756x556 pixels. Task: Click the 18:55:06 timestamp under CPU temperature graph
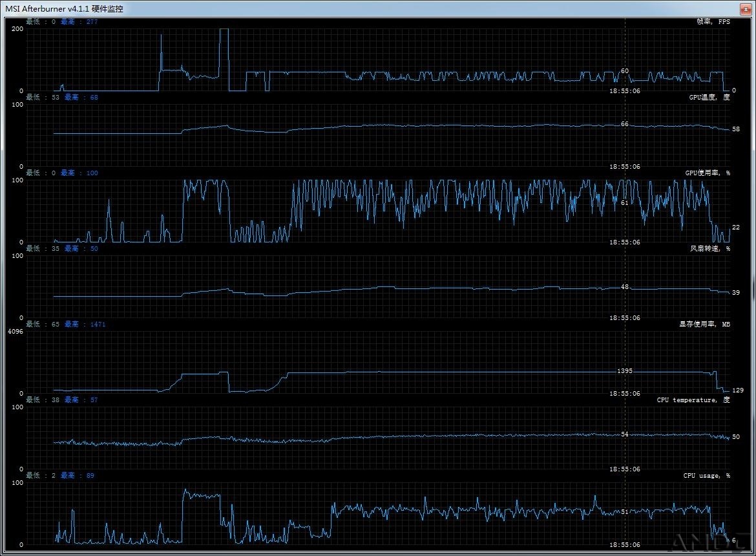pos(624,469)
